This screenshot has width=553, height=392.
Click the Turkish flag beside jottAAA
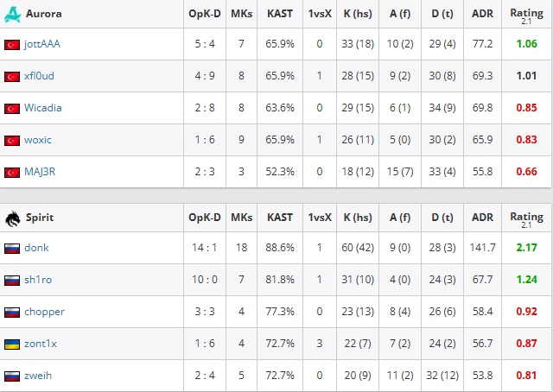click(12, 45)
